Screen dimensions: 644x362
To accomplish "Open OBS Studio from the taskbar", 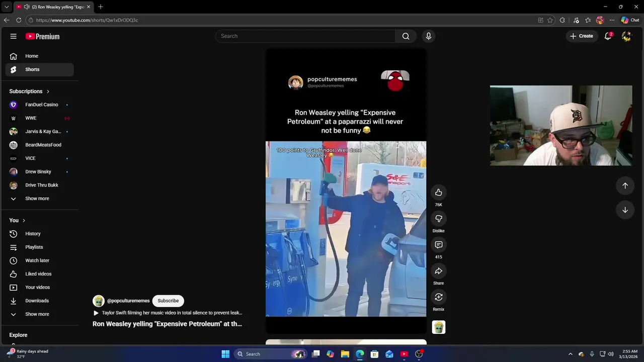I will [x=419, y=354].
